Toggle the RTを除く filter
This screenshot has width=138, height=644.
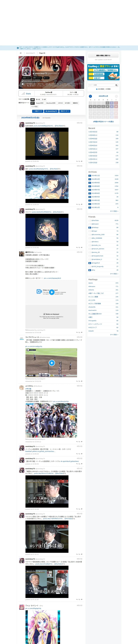click(x=68, y=103)
